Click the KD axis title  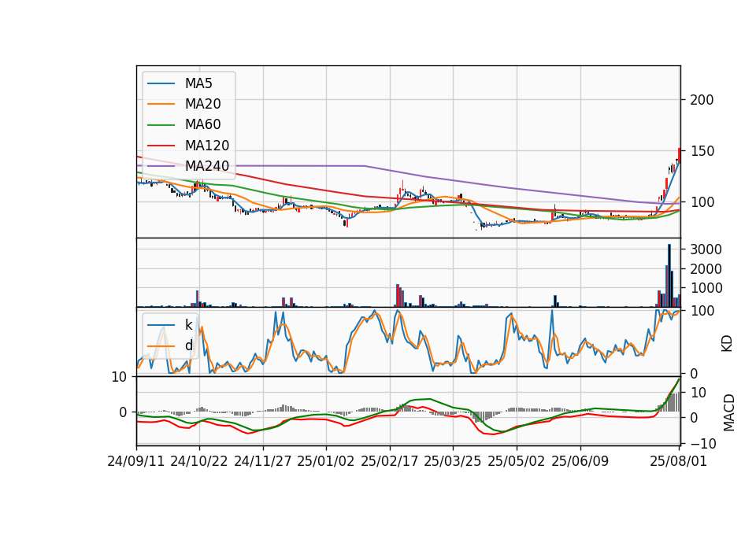[x=727, y=343]
